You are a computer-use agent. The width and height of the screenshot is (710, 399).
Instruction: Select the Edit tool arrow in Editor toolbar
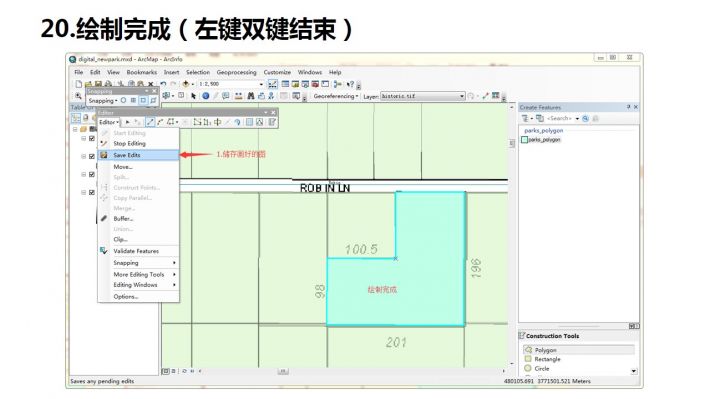(x=128, y=122)
